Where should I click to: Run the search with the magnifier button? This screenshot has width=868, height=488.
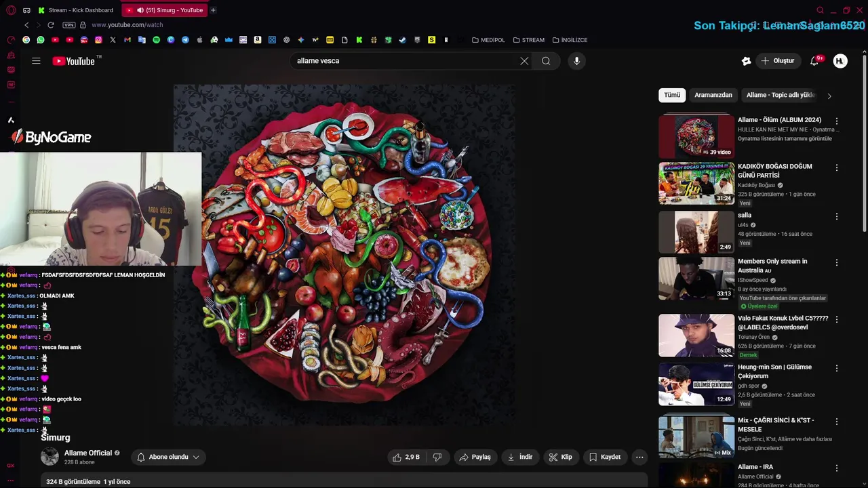point(546,61)
